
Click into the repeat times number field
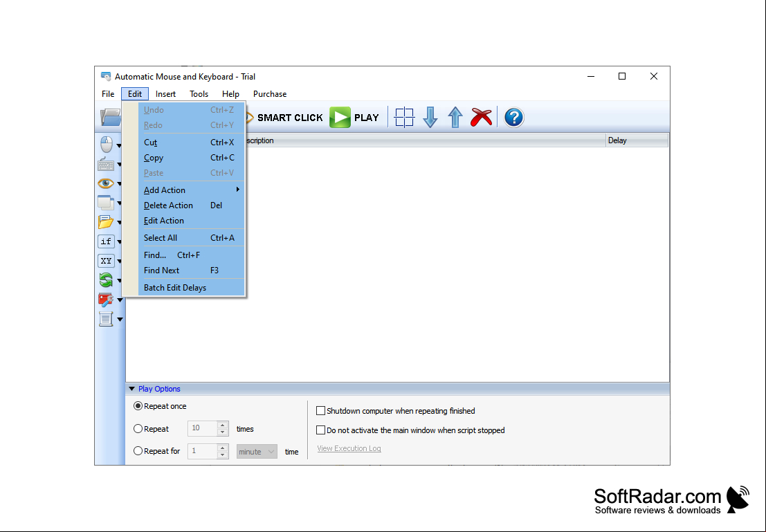[x=202, y=428]
